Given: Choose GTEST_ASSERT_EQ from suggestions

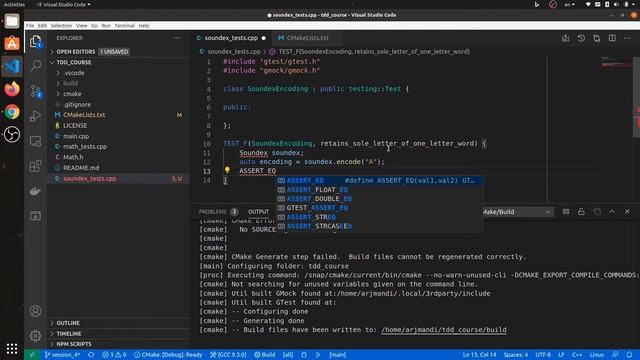Looking at the screenshot, I should 380,208.
